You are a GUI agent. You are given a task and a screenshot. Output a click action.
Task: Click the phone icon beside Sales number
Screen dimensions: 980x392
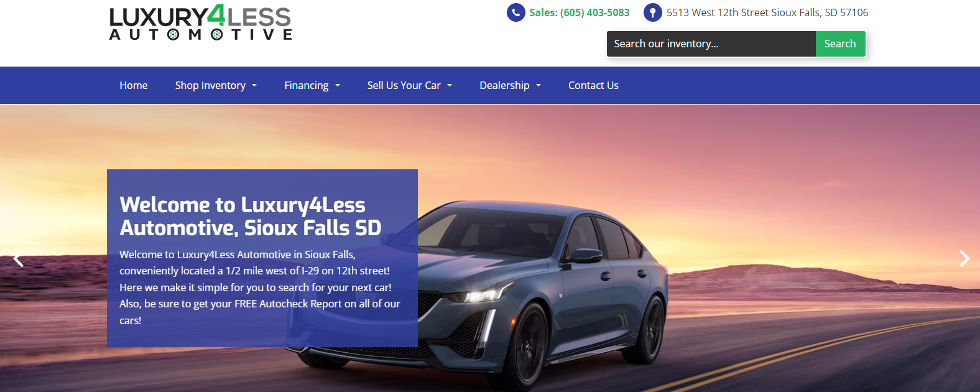(x=515, y=12)
